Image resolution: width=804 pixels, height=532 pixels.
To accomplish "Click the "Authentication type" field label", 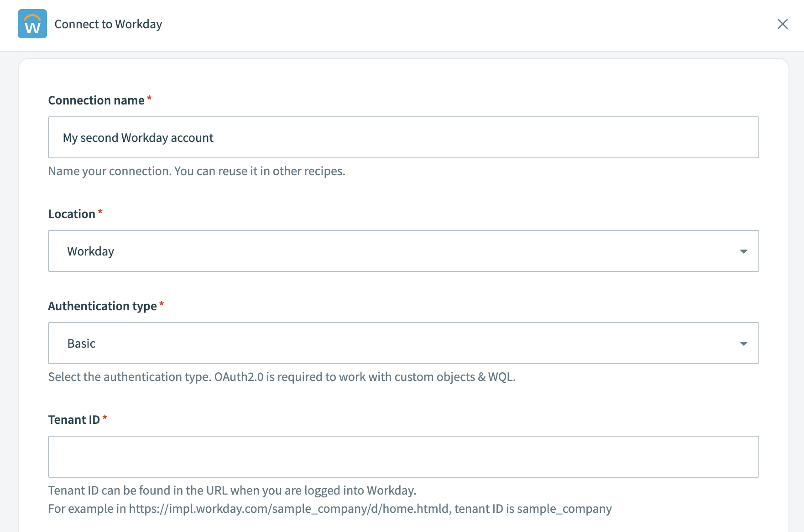I will [102, 306].
